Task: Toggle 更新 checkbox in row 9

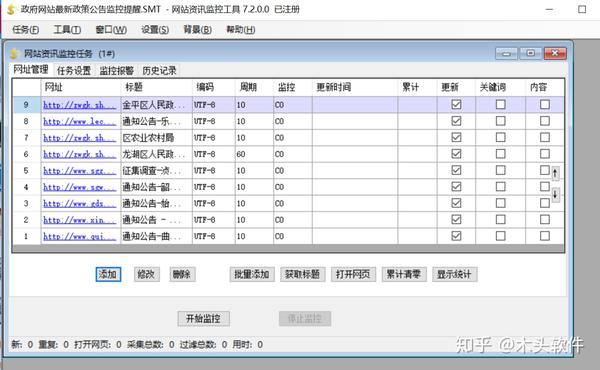Action: [456, 104]
